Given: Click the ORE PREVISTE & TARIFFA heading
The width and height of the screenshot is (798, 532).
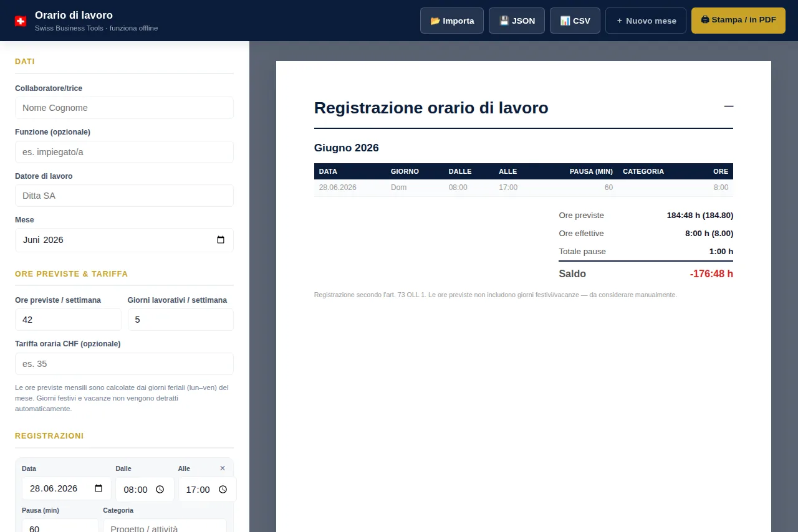Looking at the screenshot, I should 72,274.
